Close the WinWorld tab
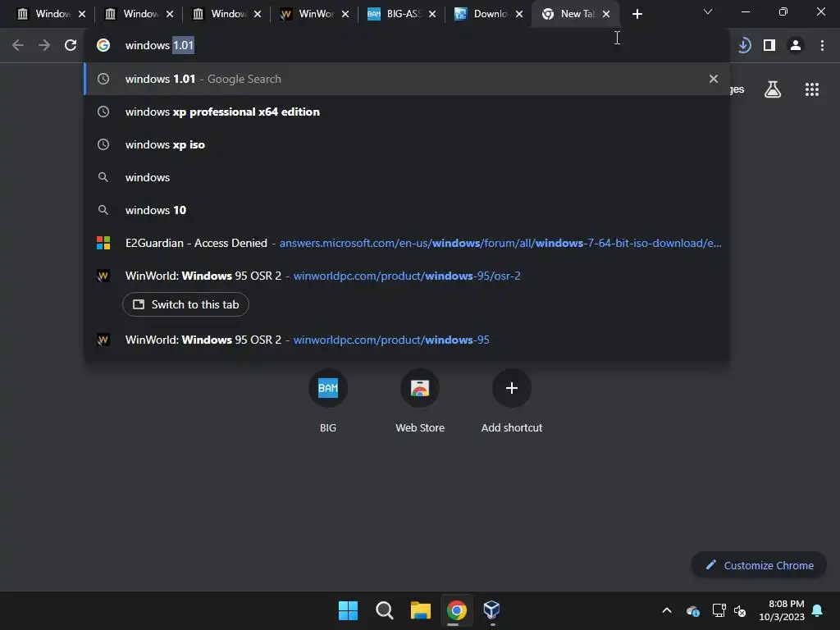This screenshot has height=630, width=840. point(345,14)
